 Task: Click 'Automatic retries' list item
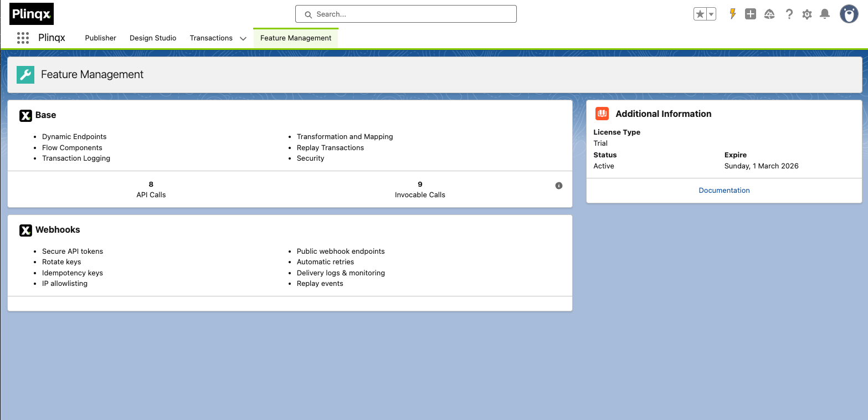coord(325,262)
